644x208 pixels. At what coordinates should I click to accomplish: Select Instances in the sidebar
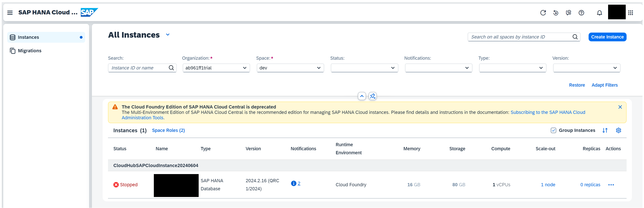coord(28,37)
